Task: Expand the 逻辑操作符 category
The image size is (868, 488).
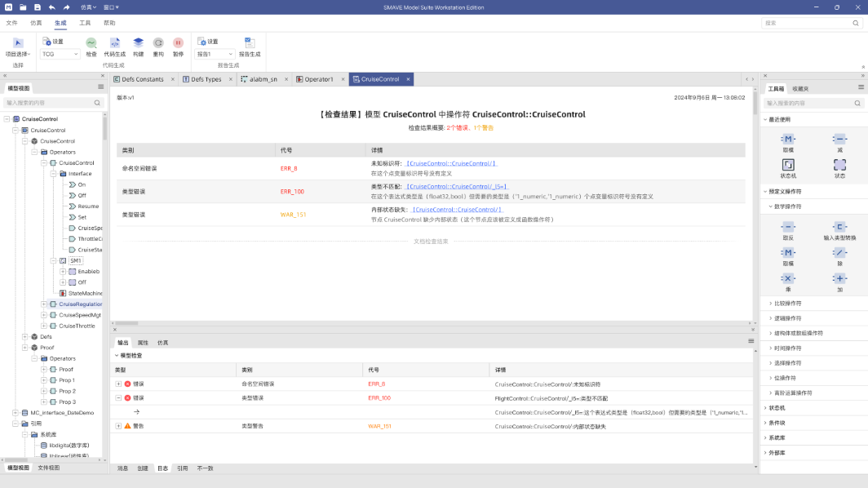Action: point(771,318)
